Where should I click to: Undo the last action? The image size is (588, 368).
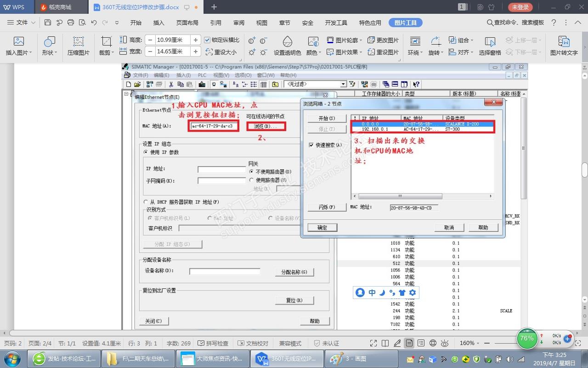(94, 23)
